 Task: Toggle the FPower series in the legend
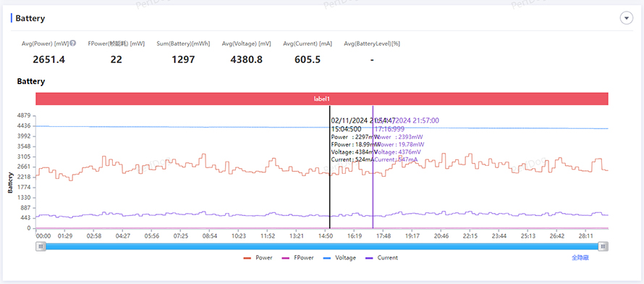point(298,258)
